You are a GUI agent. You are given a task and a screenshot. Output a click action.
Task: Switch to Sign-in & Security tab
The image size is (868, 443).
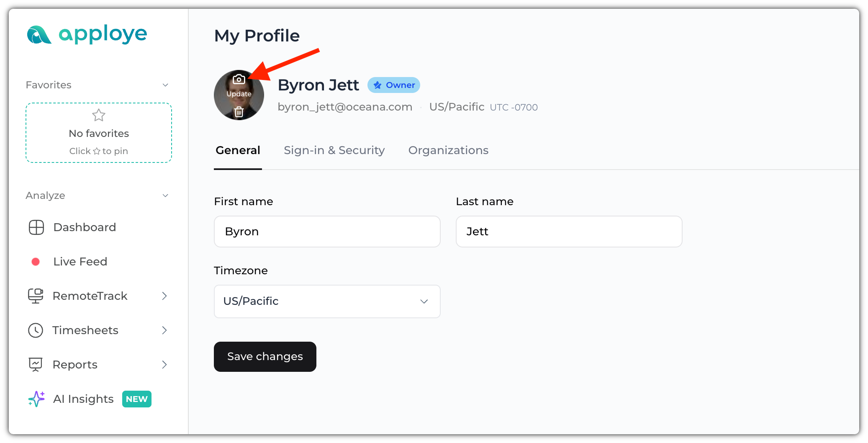point(334,150)
